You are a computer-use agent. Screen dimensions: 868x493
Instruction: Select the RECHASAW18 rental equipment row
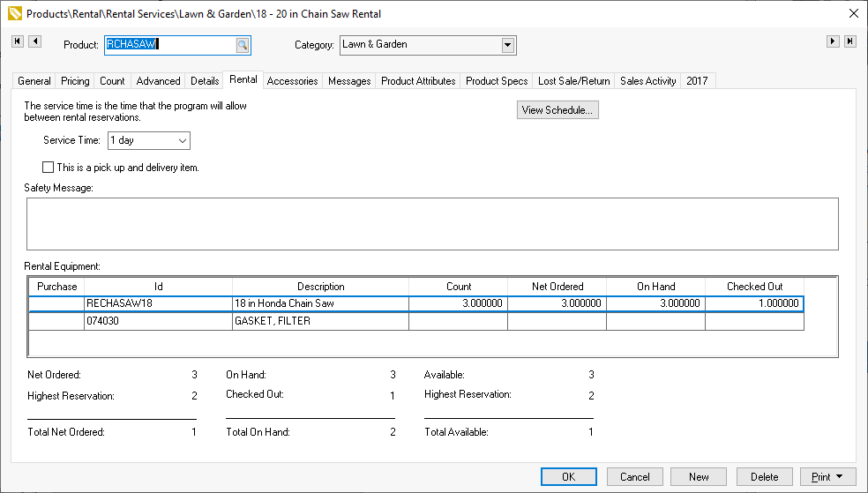pyautogui.click(x=159, y=303)
